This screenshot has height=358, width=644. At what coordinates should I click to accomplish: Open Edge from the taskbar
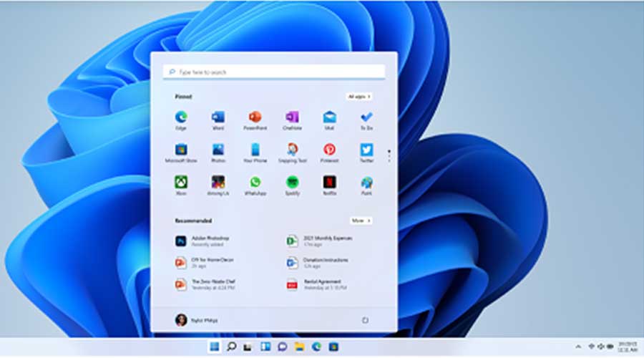pos(316,347)
